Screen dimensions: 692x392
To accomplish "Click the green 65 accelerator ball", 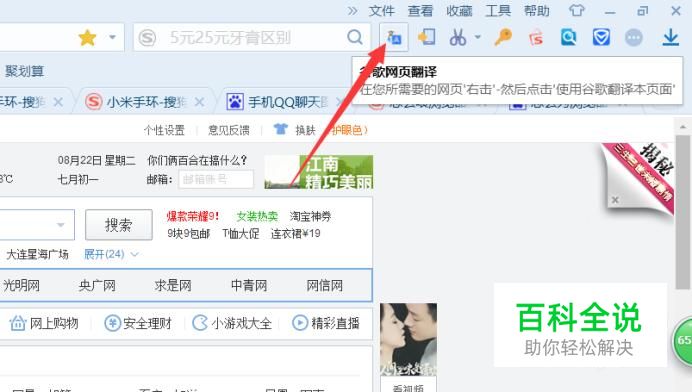I will 683,340.
